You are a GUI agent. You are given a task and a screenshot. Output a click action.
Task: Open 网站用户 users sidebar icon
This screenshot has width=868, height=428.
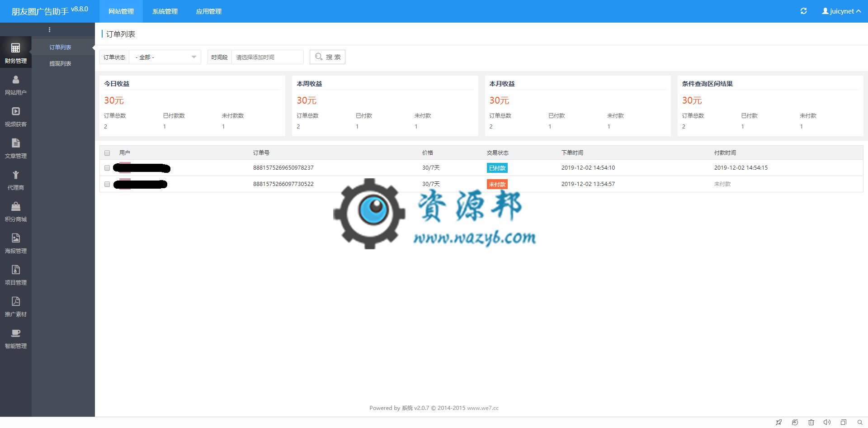16,84
